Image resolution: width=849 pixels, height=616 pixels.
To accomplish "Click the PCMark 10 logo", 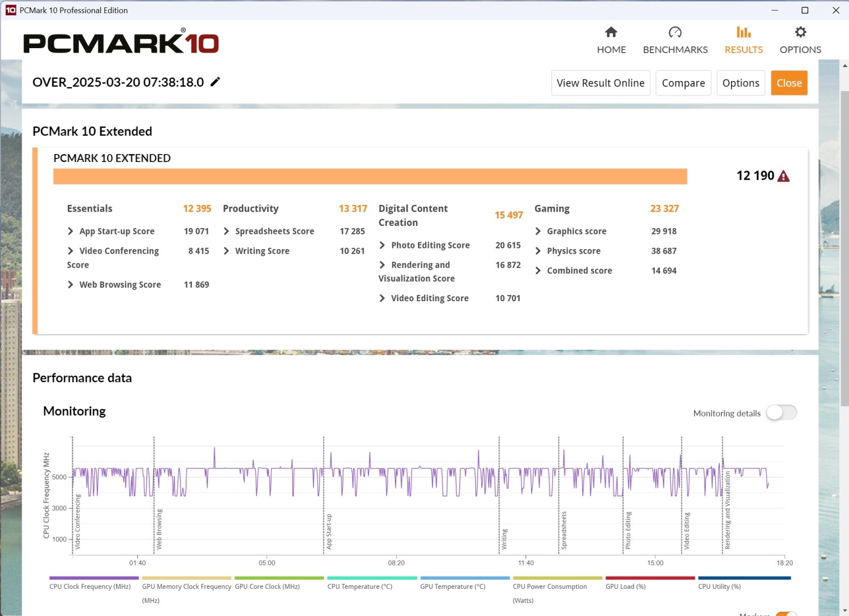I will pos(121,41).
